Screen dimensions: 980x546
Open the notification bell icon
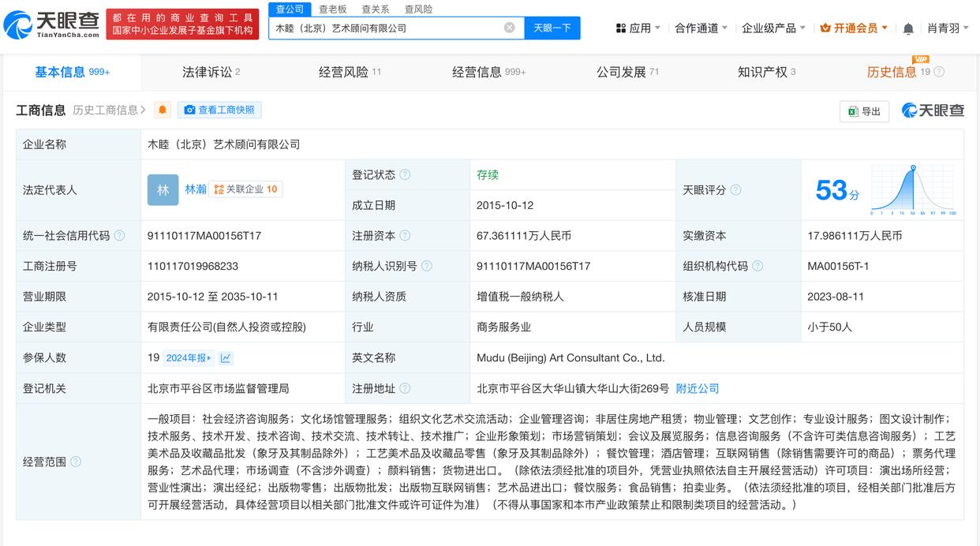click(908, 28)
